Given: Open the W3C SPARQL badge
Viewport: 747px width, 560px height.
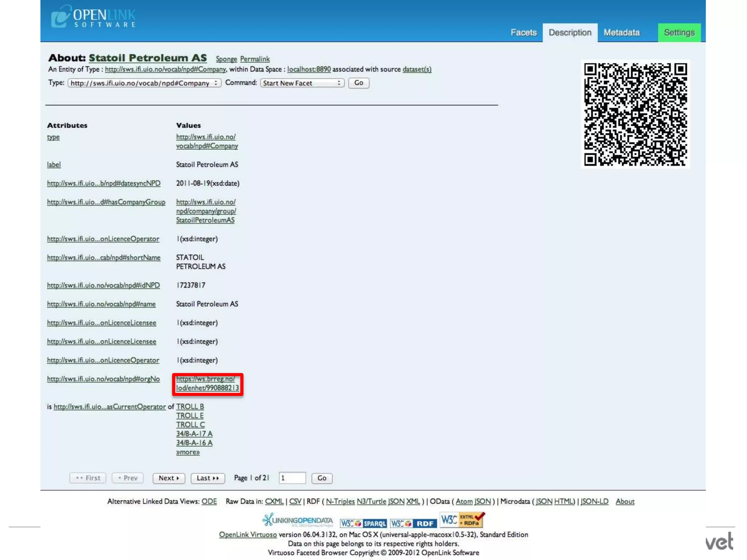Looking at the screenshot, I should pos(363,523).
